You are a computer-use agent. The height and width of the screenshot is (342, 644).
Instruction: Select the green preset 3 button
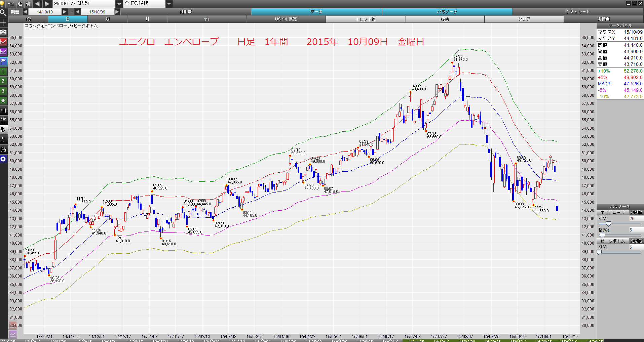[x=3, y=91]
